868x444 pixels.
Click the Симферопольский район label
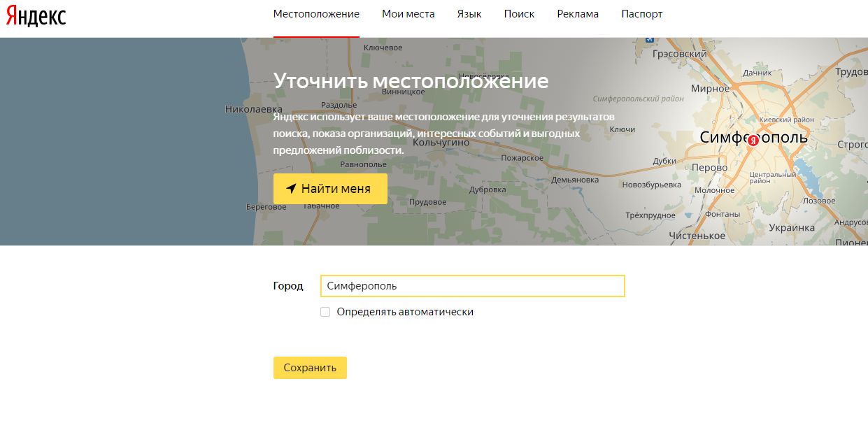click(x=639, y=99)
